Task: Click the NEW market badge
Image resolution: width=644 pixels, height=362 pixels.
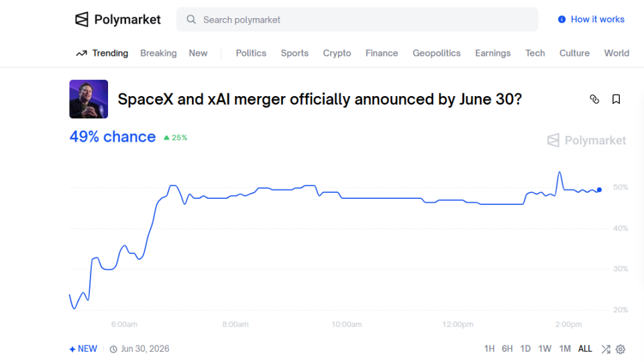Action: [83, 349]
